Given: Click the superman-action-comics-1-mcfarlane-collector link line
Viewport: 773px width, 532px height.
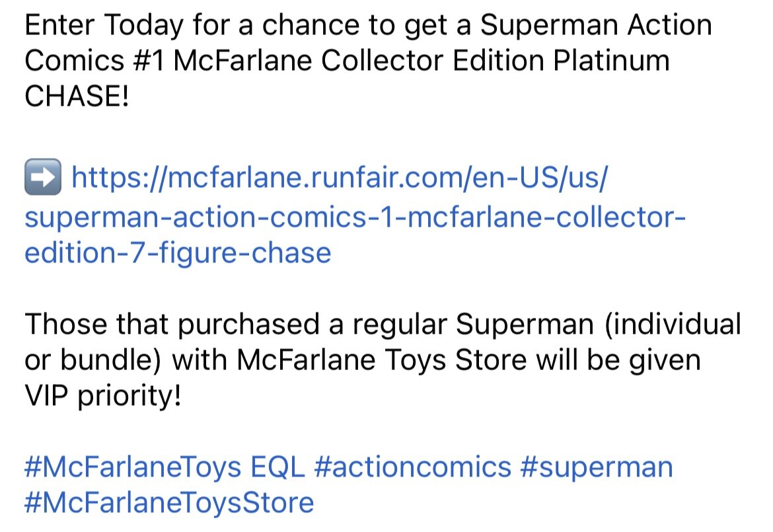Looking at the screenshot, I should (355, 217).
